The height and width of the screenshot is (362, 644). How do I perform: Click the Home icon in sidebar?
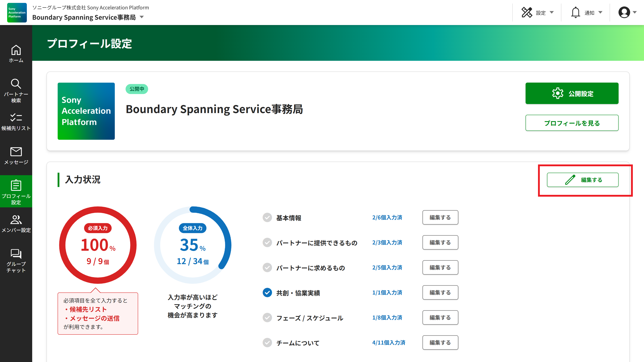[x=16, y=50]
